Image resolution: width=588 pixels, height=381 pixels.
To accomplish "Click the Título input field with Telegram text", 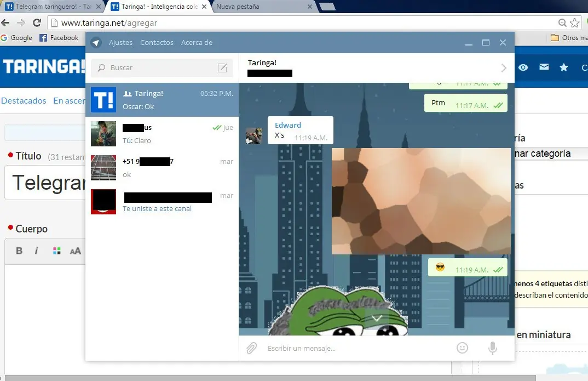I will (45, 183).
